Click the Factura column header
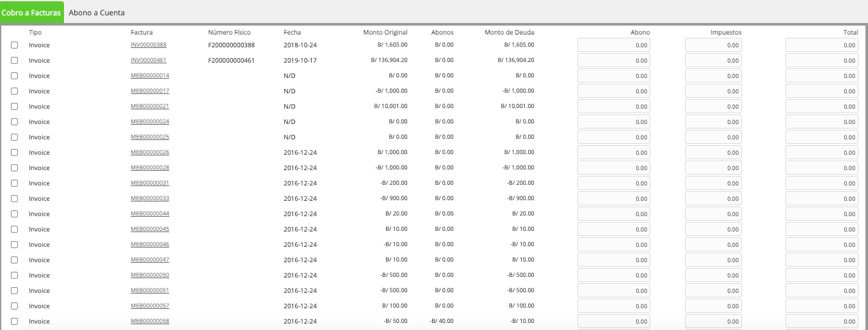This screenshot has width=868, height=330. pyautogui.click(x=141, y=32)
